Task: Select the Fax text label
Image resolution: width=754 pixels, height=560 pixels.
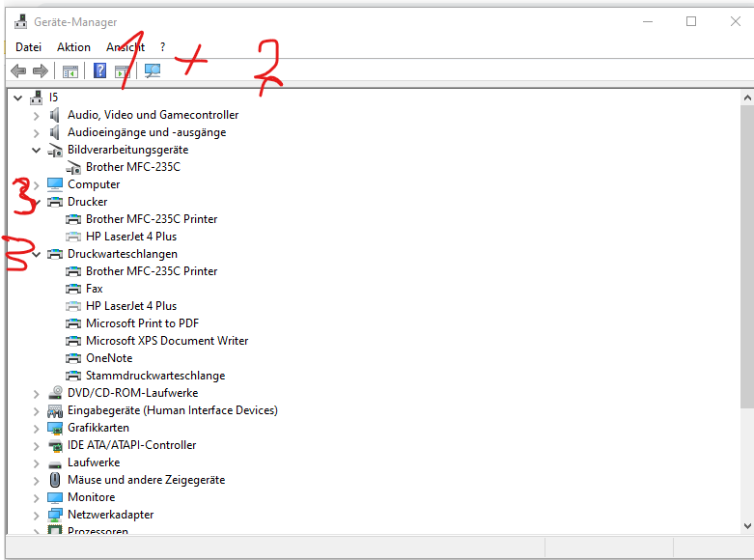Action: (95, 289)
